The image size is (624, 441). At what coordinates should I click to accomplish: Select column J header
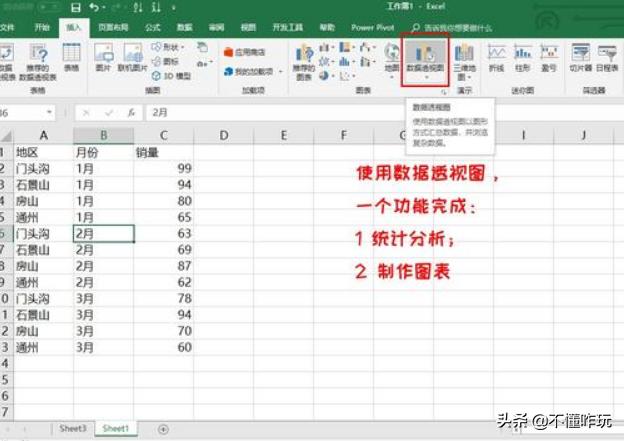click(x=583, y=136)
